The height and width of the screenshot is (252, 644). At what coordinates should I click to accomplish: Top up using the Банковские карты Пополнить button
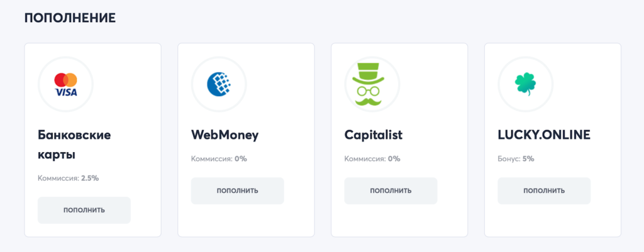[84, 210]
